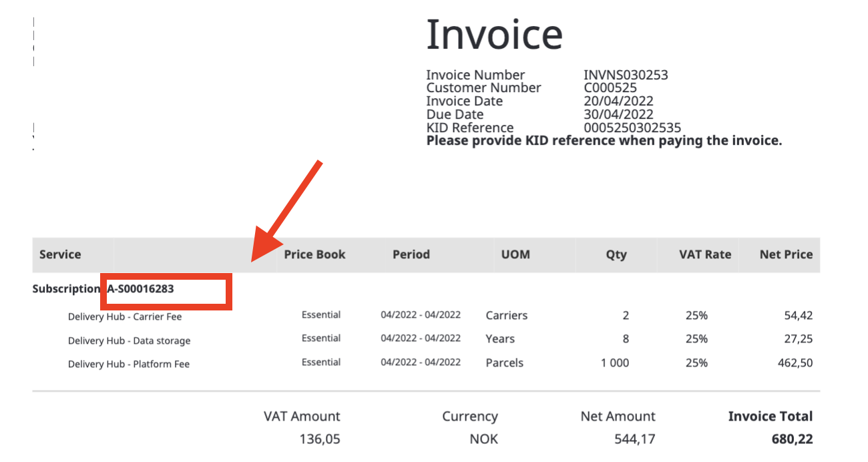This screenshot has height=462, width=868.
Task: Select the Delivery Hub - Data storage row
Action: pos(426,339)
